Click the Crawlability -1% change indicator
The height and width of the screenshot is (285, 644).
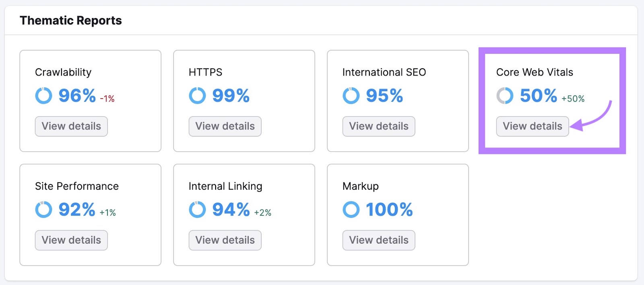tap(107, 98)
